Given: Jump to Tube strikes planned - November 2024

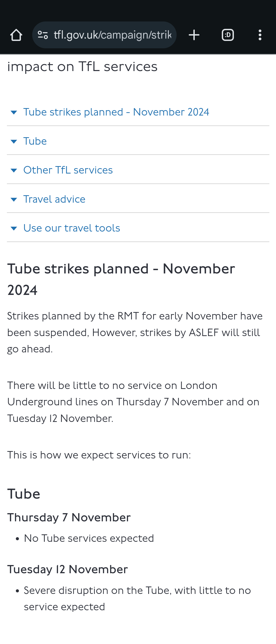Looking at the screenshot, I should click(116, 112).
